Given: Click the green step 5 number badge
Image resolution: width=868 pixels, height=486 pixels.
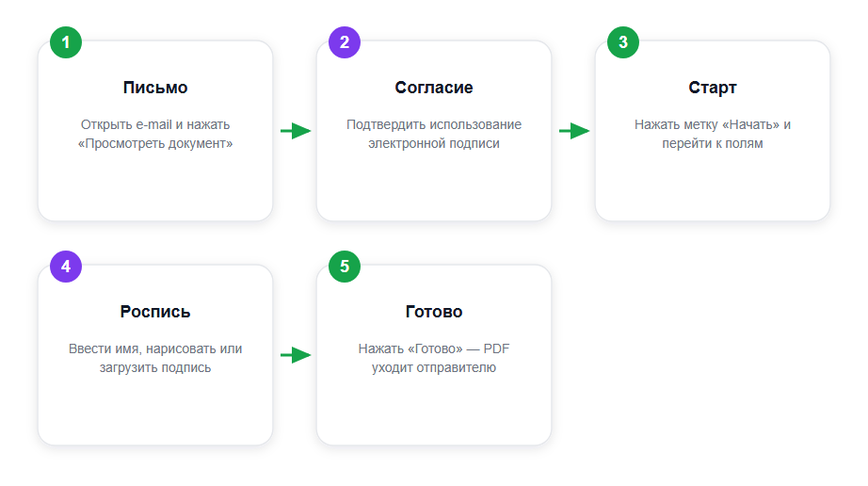Looking at the screenshot, I should (345, 267).
